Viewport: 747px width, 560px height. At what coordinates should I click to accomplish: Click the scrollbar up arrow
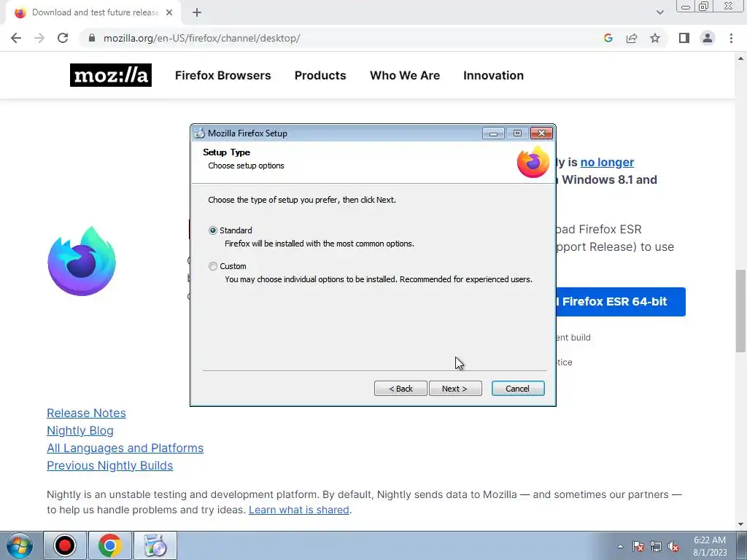[x=741, y=58]
